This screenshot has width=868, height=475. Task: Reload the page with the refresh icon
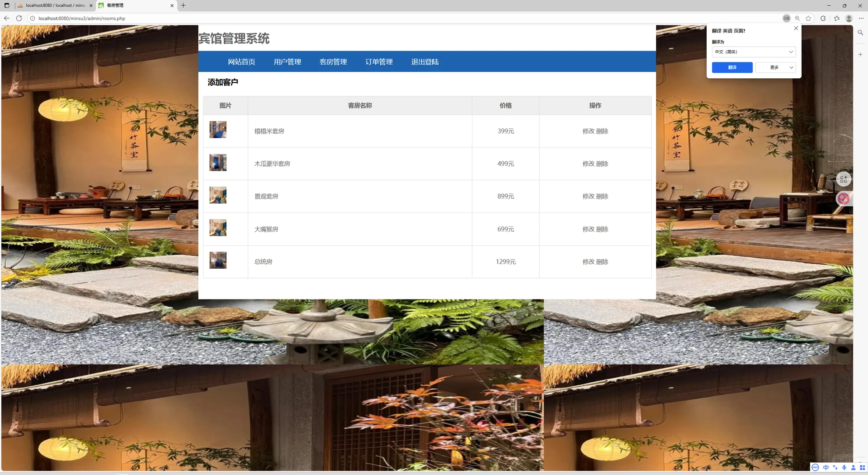[x=19, y=18]
